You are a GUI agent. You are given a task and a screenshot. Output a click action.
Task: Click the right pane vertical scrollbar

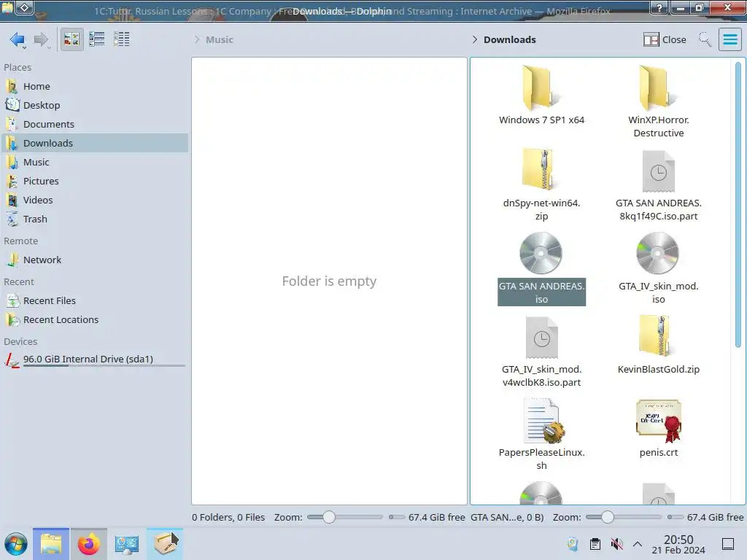coord(738,205)
